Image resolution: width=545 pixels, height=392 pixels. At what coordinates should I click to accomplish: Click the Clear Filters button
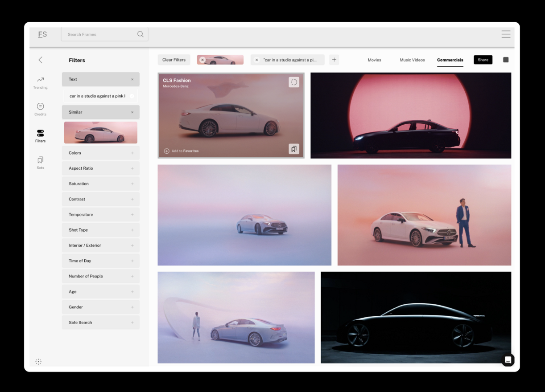click(174, 60)
